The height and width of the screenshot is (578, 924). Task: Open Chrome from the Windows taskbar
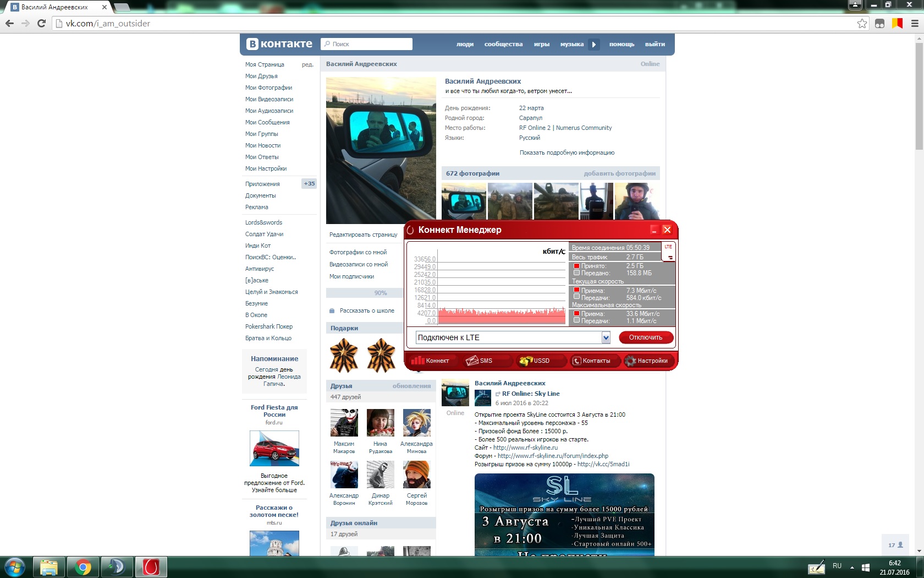pyautogui.click(x=83, y=567)
